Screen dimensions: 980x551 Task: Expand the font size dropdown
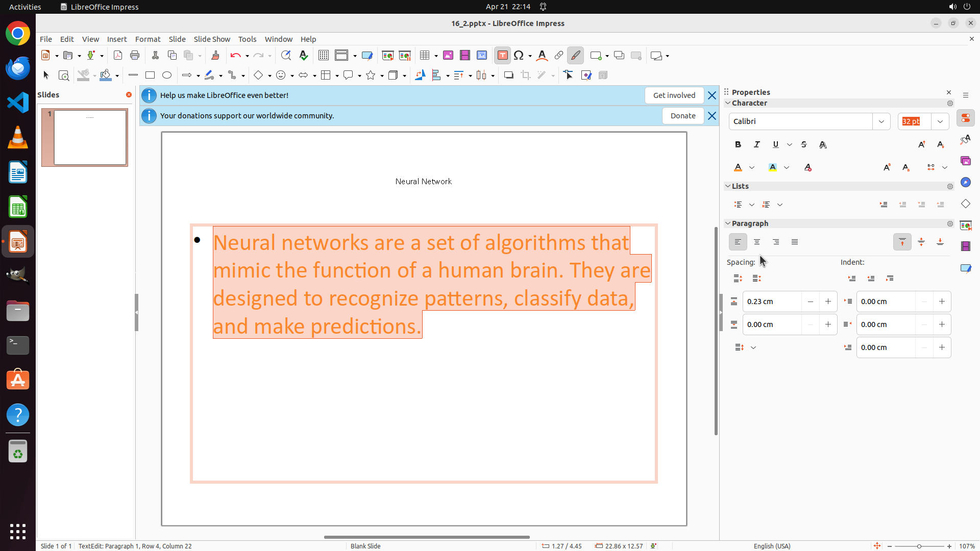[x=940, y=121]
